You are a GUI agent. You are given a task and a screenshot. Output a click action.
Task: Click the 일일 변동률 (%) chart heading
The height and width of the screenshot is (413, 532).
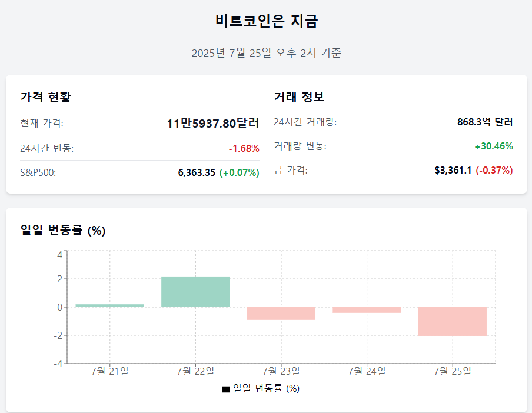63,230
